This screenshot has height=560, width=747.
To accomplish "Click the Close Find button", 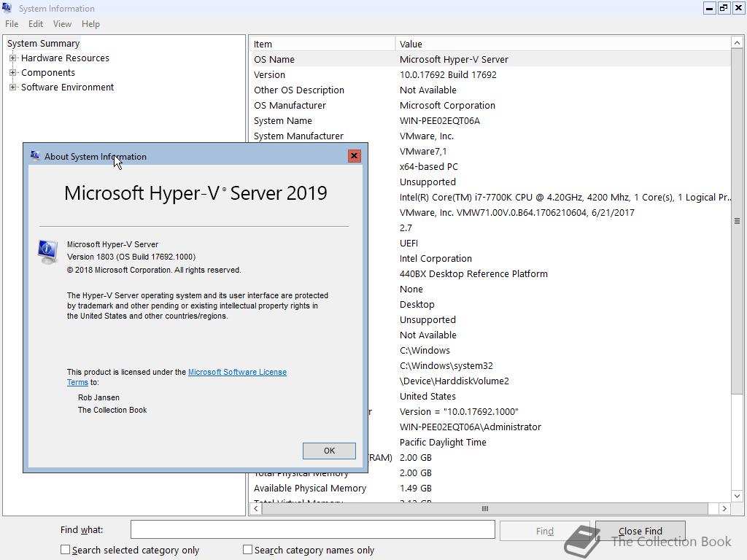I will (640, 531).
